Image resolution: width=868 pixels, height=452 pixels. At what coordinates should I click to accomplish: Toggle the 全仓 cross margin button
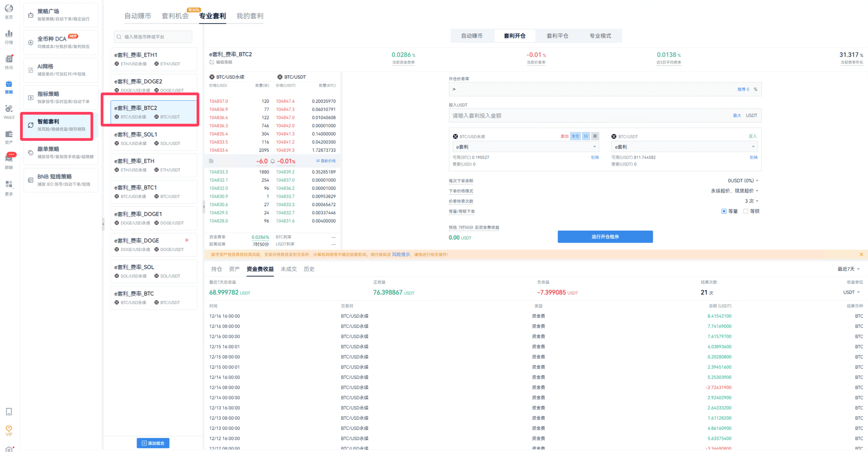[575, 136]
